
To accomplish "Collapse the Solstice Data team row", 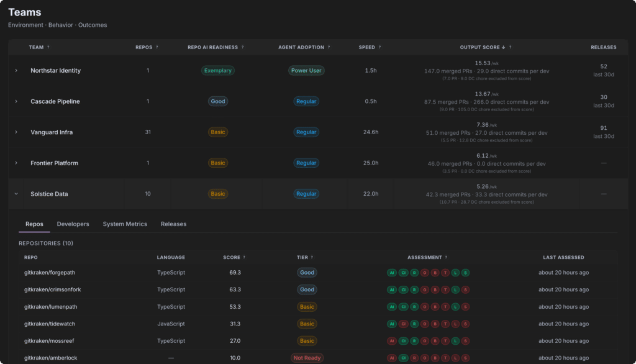I will (16, 194).
